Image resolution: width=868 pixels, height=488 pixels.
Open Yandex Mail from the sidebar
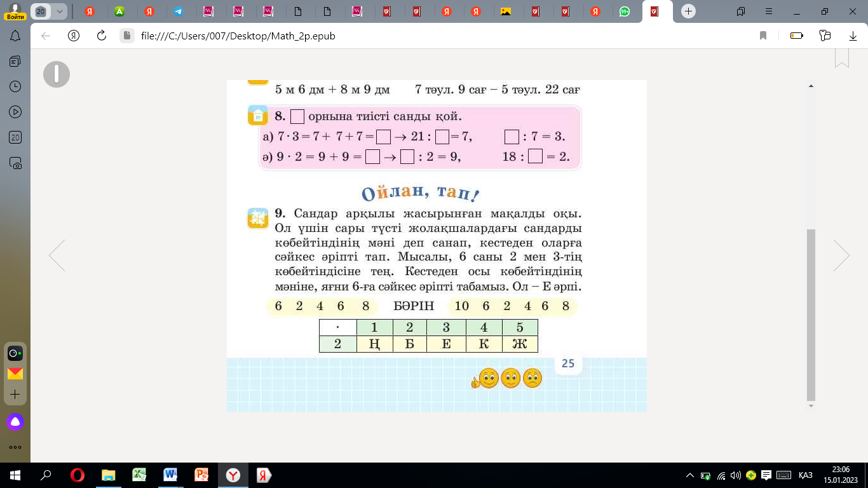(15, 374)
